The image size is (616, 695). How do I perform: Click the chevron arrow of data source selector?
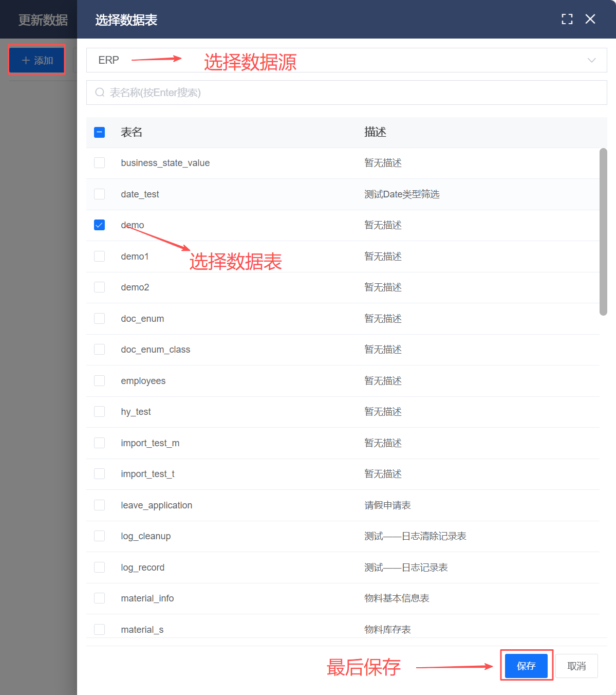(591, 60)
